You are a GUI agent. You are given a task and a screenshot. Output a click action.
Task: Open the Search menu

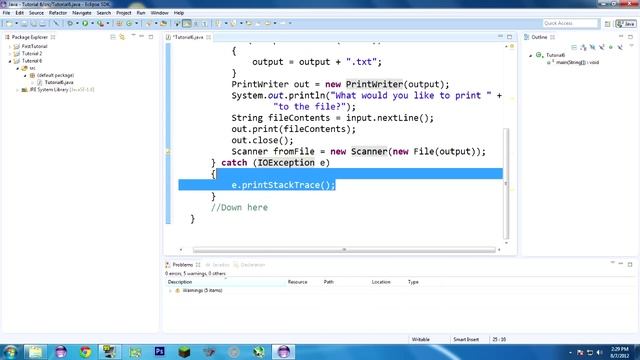104,13
